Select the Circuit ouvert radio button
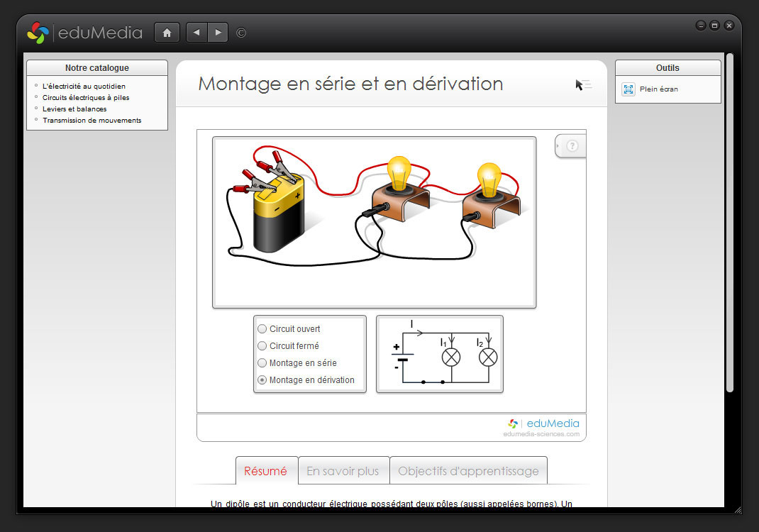 (262, 329)
